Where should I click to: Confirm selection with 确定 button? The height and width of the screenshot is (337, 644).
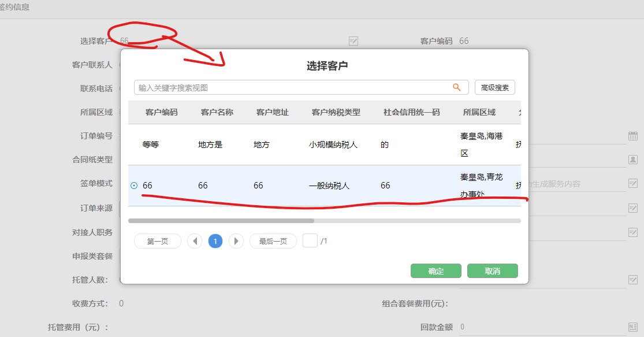435,271
